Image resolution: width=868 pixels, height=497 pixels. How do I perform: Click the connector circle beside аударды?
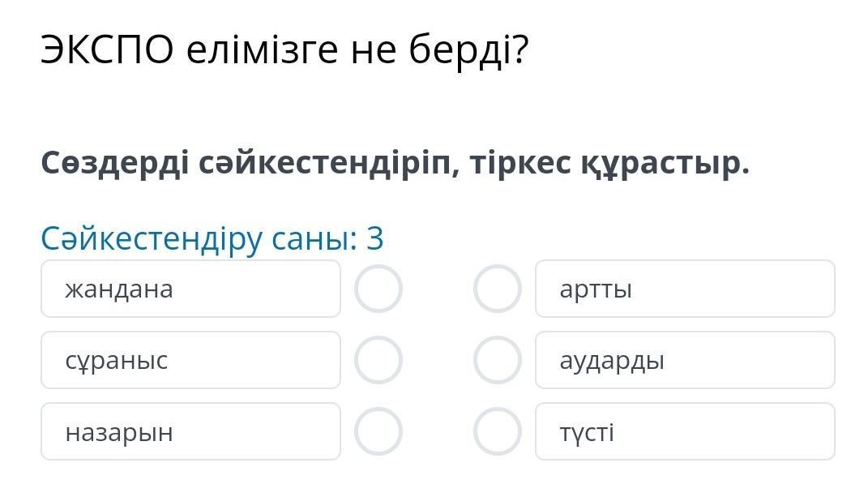pyautogui.click(x=497, y=361)
